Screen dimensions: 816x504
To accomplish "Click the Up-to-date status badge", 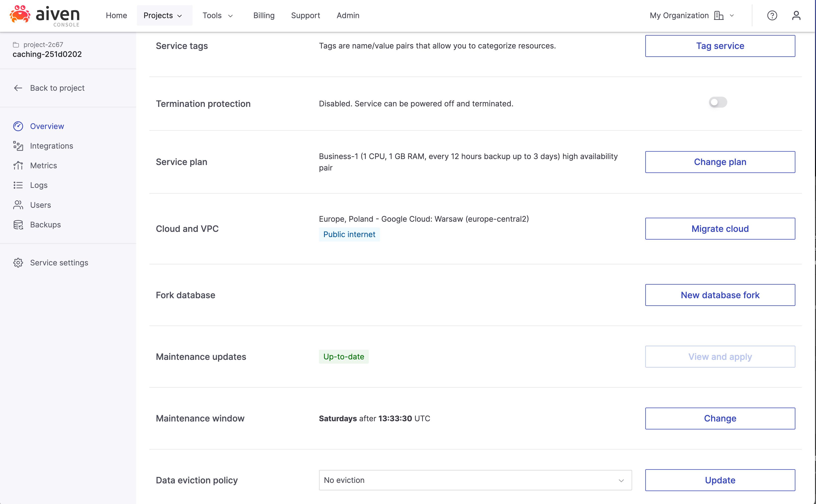I will [x=344, y=357].
